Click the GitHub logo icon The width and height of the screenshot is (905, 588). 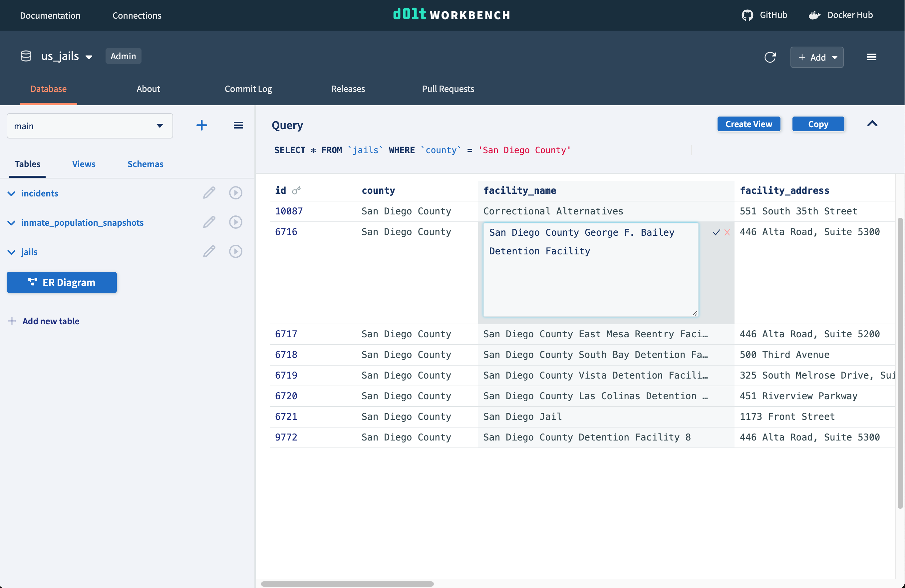[x=747, y=15]
